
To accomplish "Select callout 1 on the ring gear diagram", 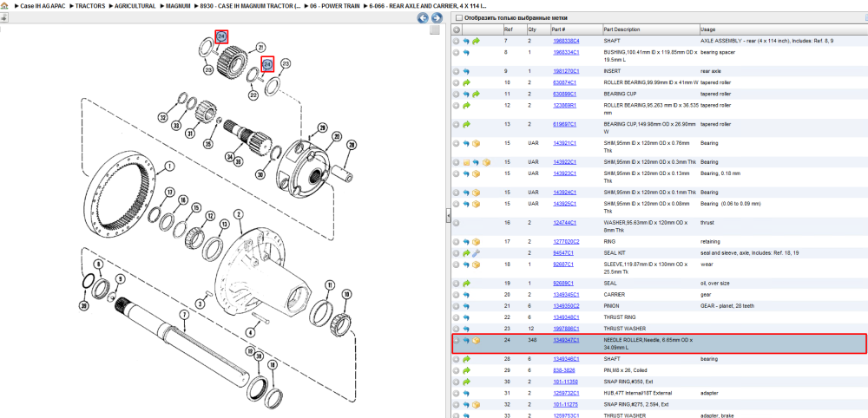I will click(x=169, y=166).
